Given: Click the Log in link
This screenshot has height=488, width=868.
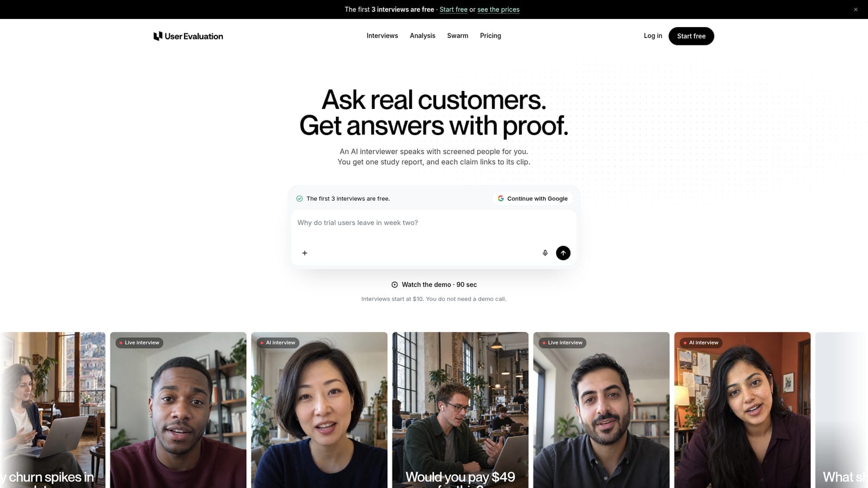Looking at the screenshot, I should tap(653, 36).
